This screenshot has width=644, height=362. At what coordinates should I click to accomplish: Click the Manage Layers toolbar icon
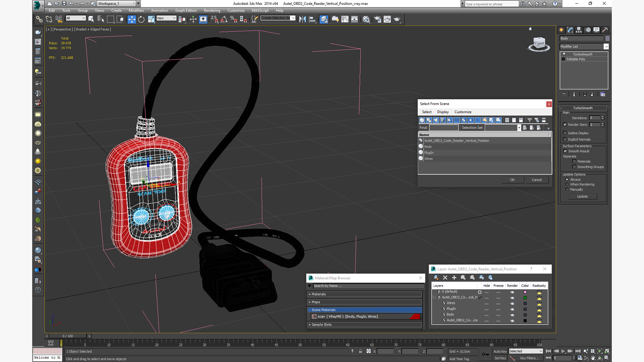(x=324, y=19)
